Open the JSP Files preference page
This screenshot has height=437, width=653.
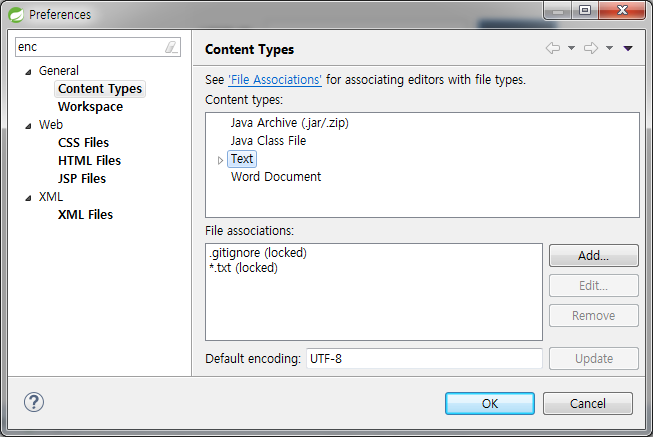pyautogui.click(x=82, y=178)
